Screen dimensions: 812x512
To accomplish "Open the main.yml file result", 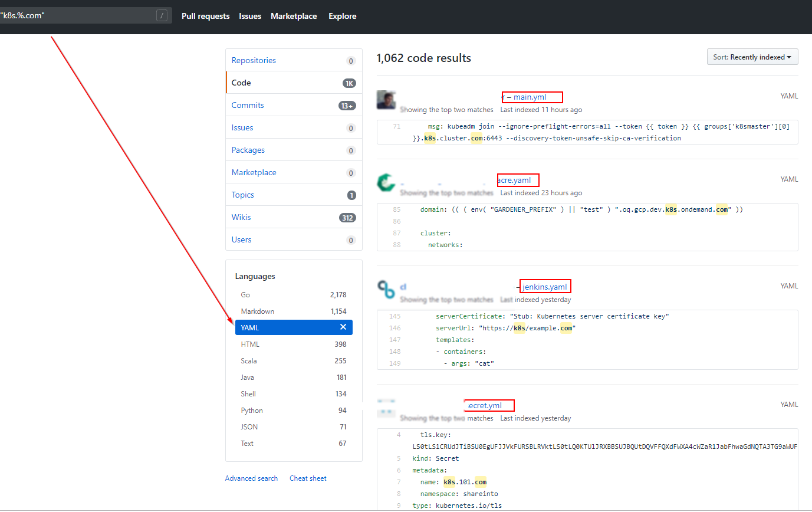I will coord(530,97).
